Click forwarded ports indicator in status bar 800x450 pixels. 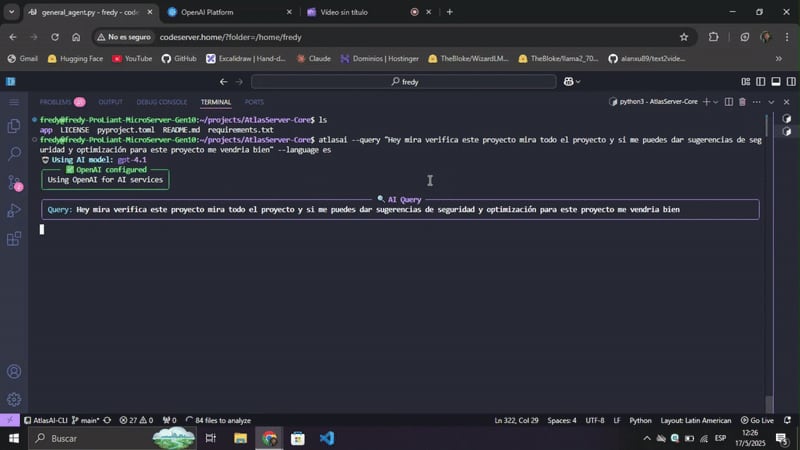pos(169,420)
